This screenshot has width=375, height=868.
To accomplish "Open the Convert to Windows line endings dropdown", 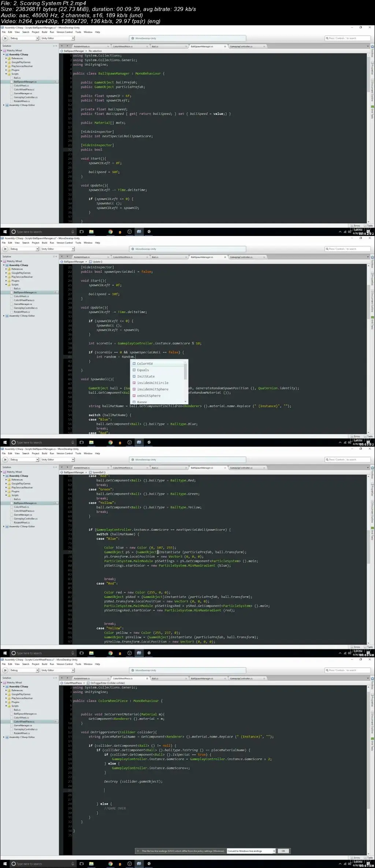I will [251, 851].
